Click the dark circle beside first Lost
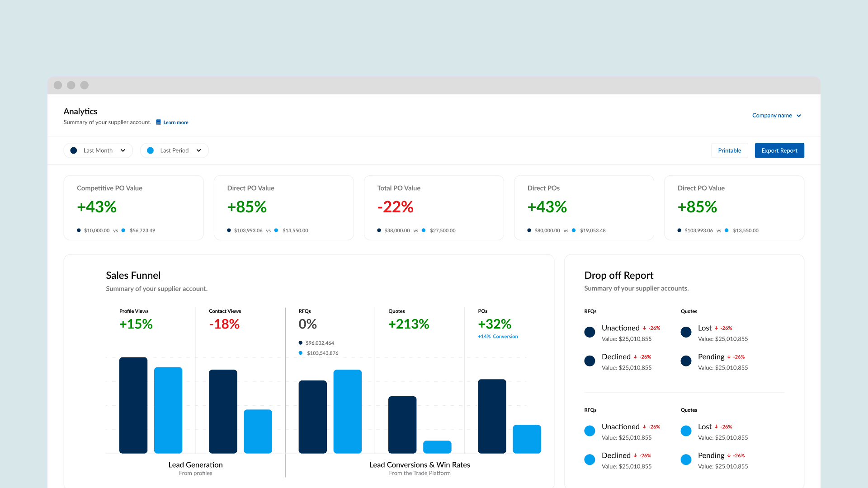The image size is (868, 488). click(686, 332)
